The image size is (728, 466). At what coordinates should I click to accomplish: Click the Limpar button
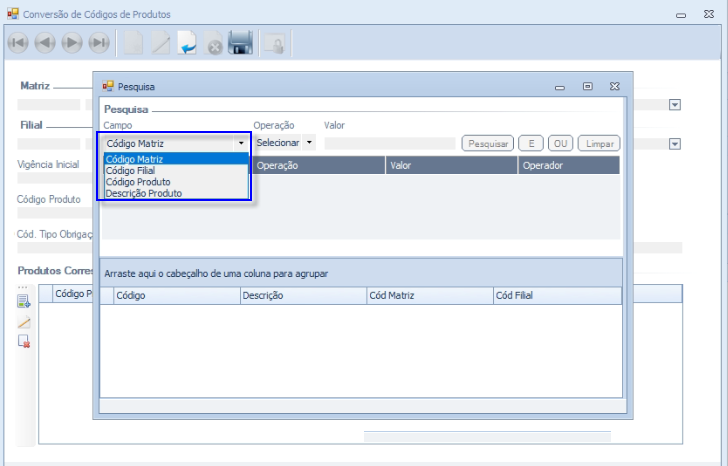click(599, 143)
